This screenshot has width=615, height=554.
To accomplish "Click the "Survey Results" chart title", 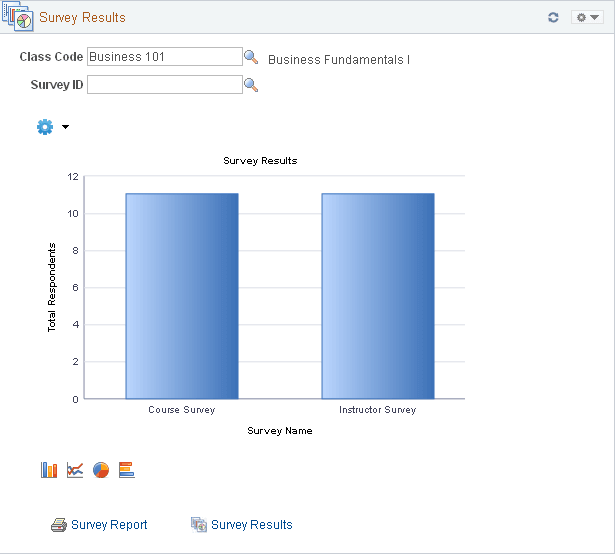I will pyautogui.click(x=260, y=160).
